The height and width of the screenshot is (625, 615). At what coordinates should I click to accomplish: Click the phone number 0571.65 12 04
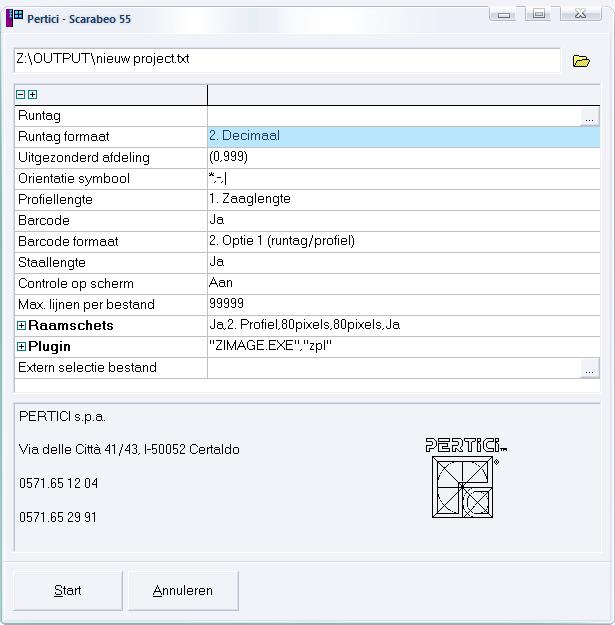[x=59, y=483]
